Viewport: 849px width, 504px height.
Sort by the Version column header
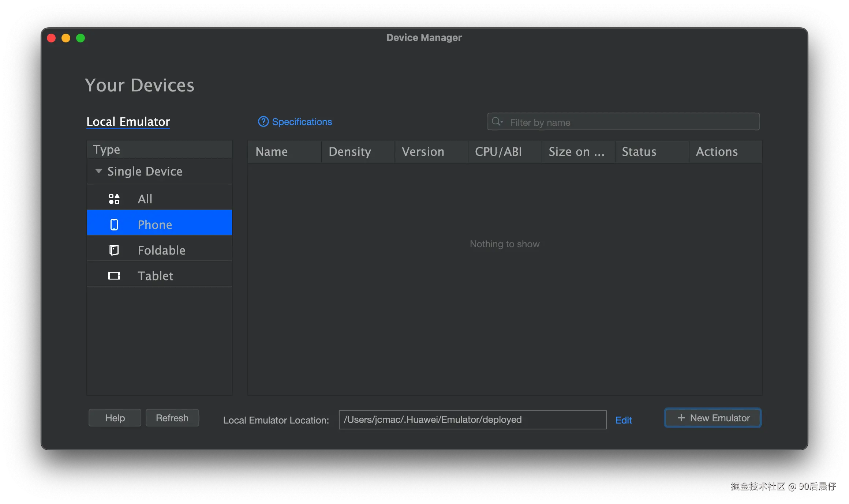point(431,152)
